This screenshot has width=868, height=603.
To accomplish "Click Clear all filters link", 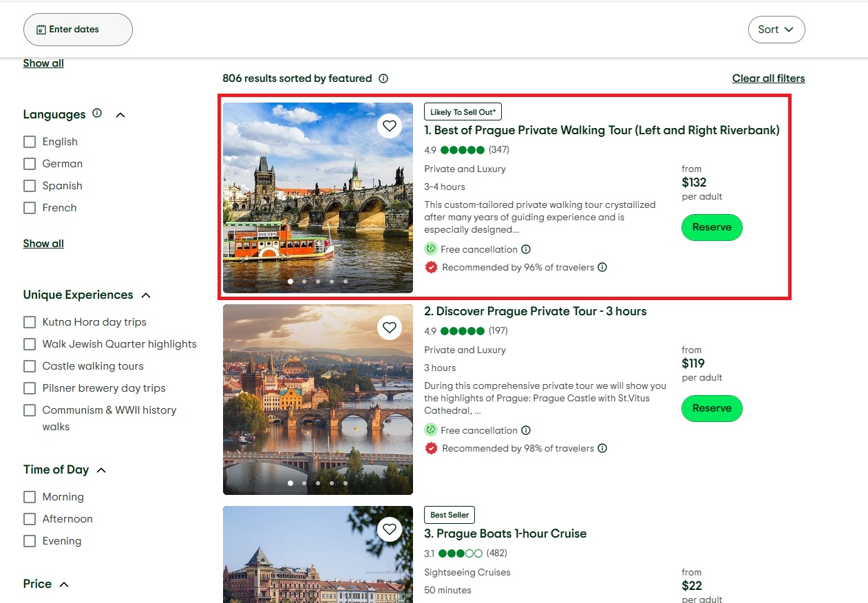I will click(768, 78).
